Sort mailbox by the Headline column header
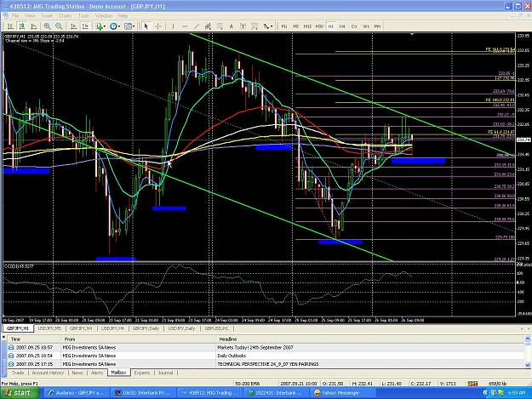This screenshot has width=532, height=399. tap(369, 339)
